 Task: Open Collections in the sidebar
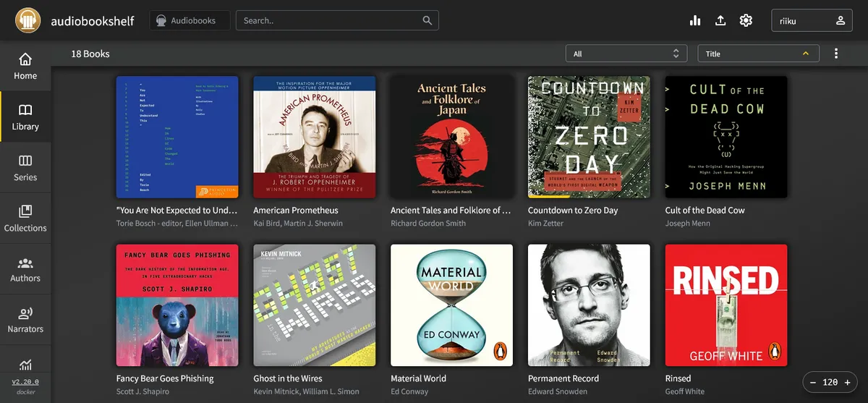coord(25,218)
